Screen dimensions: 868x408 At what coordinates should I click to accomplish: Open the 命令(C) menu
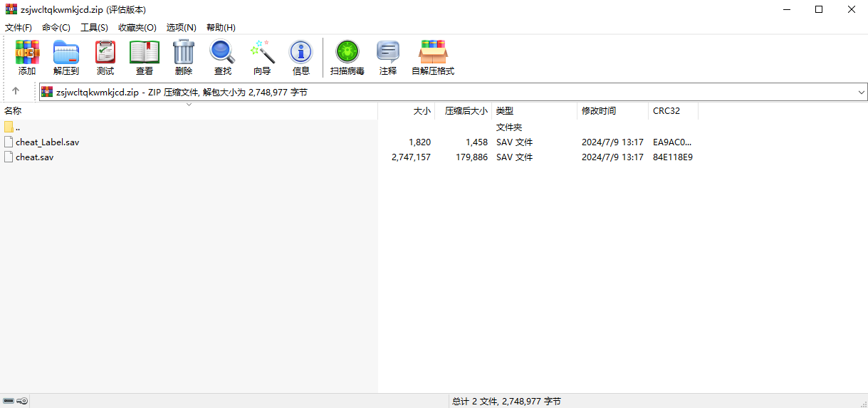56,27
